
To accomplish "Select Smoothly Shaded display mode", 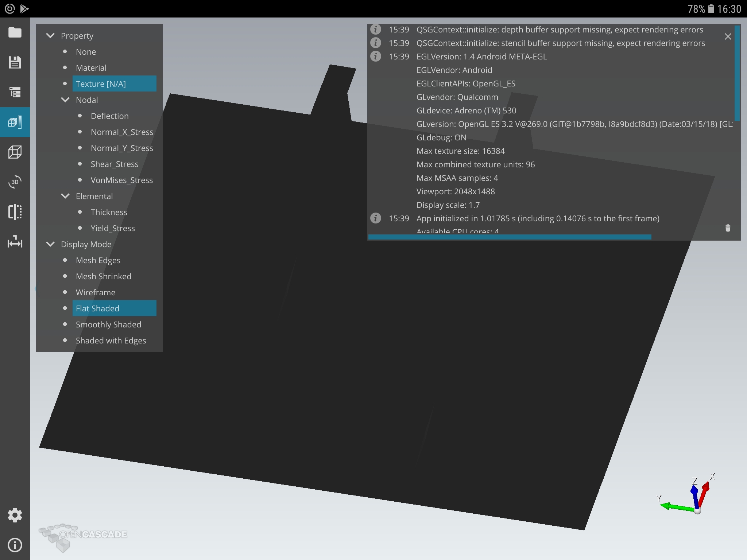I will click(108, 324).
